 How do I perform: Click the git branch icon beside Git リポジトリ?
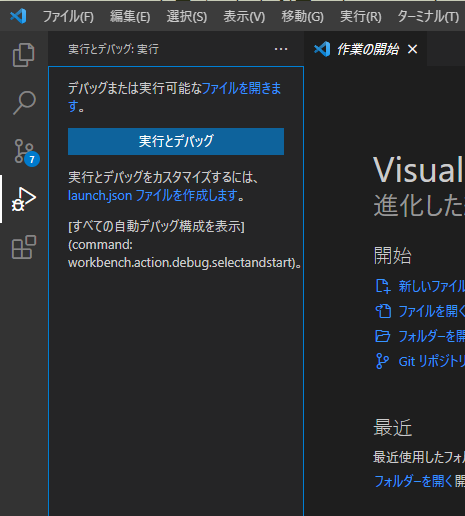click(x=382, y=361)
